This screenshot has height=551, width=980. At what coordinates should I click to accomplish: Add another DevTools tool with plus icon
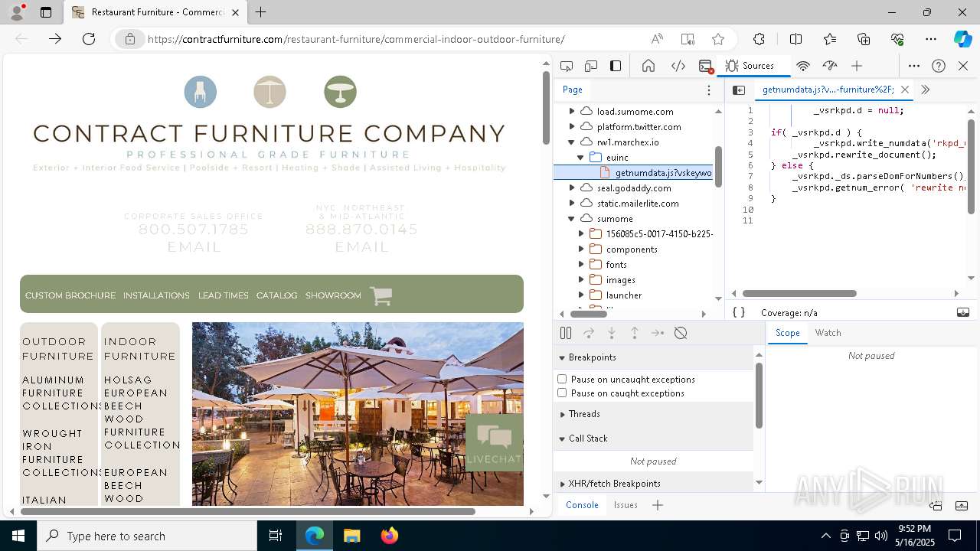(857, 66)
